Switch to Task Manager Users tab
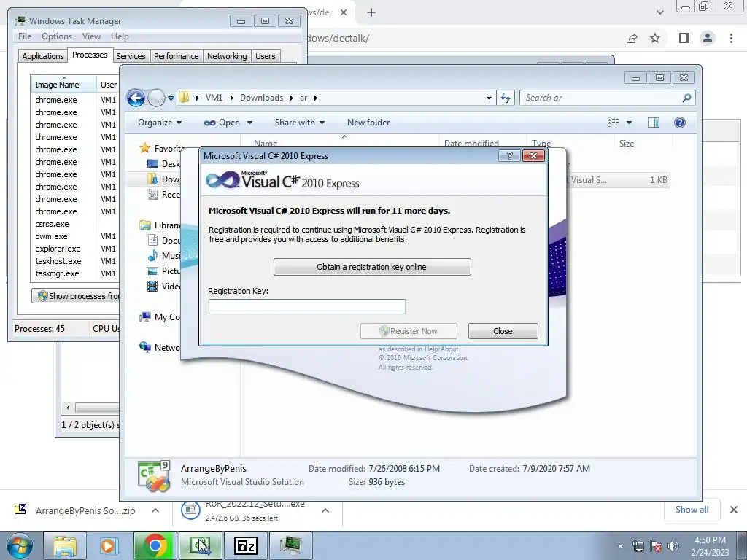Screen dimensions: 747x560 [266, 56]
